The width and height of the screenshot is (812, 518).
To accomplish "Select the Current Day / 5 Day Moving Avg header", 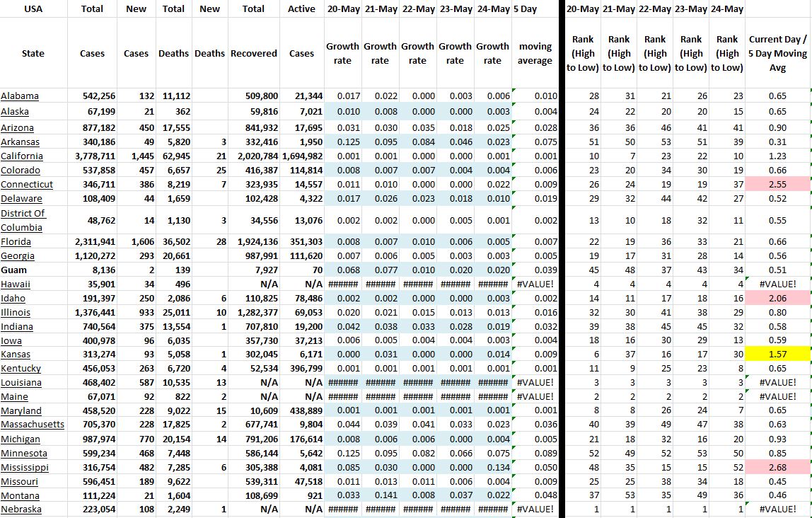I will coord(777,53).
